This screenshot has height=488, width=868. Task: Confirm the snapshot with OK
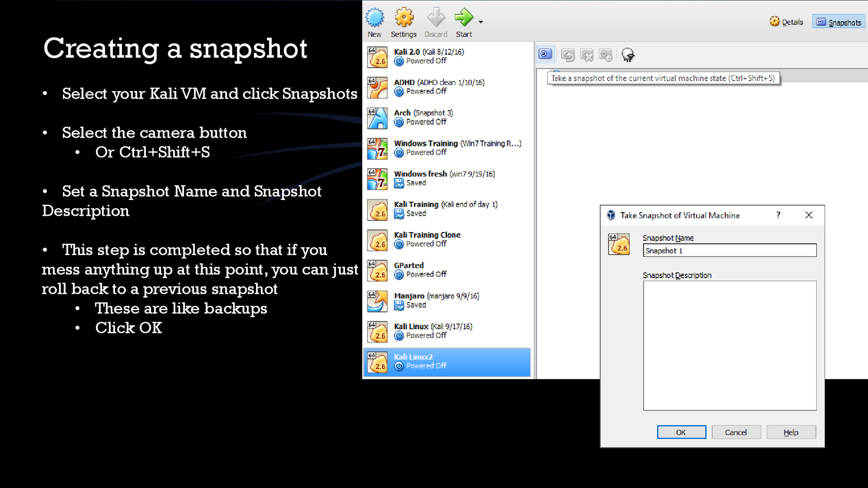(x=681, y=432)
